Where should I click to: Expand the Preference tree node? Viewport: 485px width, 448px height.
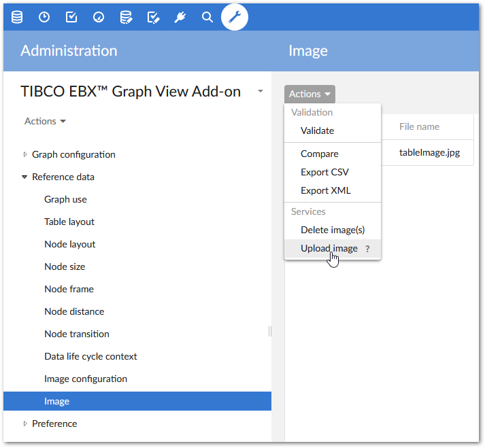pyautogui.click(x=26, y=424)
